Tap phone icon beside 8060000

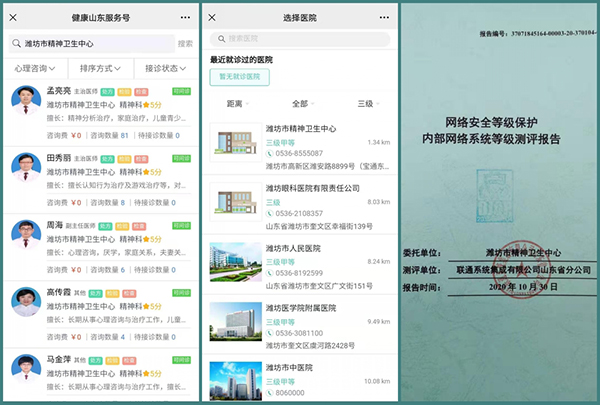pyautogui.click(x=270, y=393)
